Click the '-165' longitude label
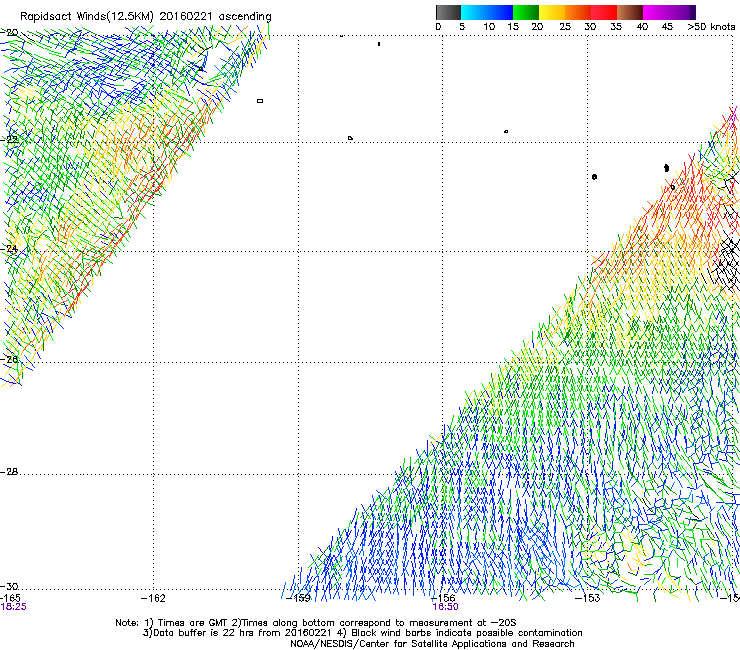The width and height of the screenshot is (740, 650). click(x=10, y=598)
